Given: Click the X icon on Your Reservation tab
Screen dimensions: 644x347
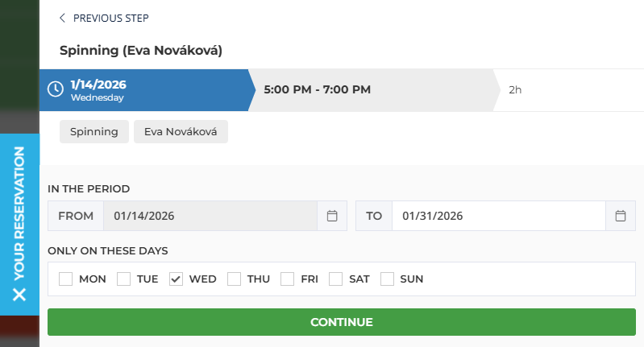Looking at the screenshot, I should coord(20,294).
